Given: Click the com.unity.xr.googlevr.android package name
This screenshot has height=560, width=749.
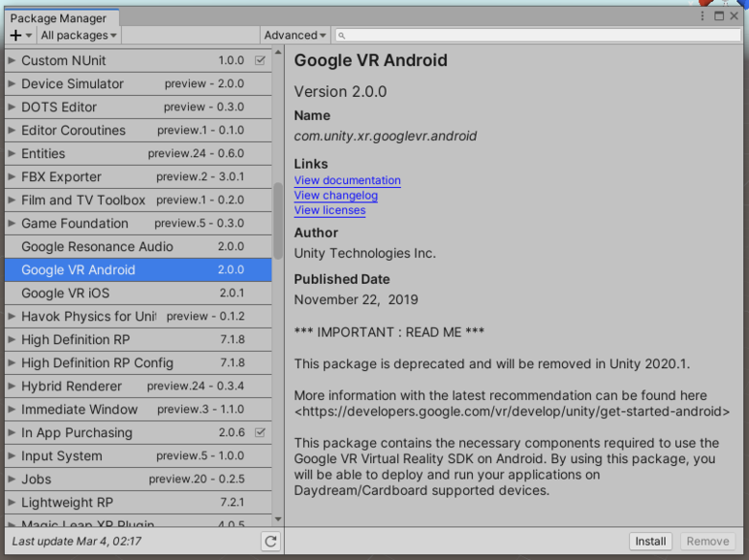Looking at the screenshot, I should tap(385, 137).
